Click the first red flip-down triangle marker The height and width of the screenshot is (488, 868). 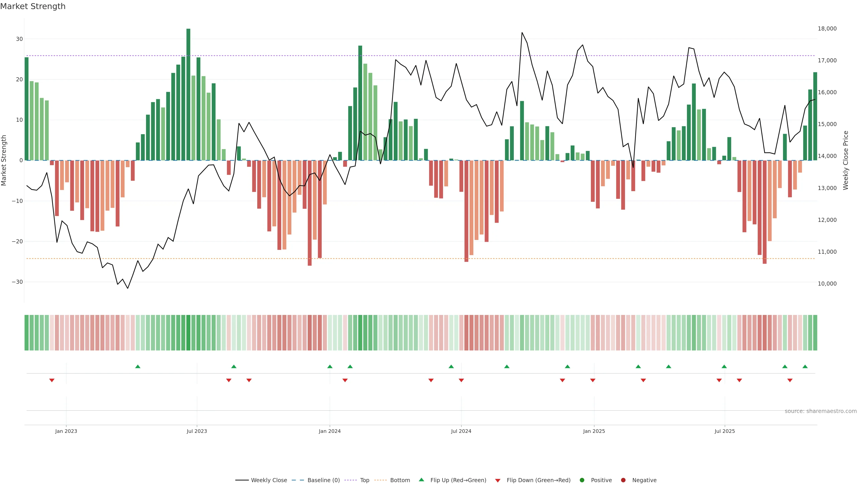click(x=52, y=380)
